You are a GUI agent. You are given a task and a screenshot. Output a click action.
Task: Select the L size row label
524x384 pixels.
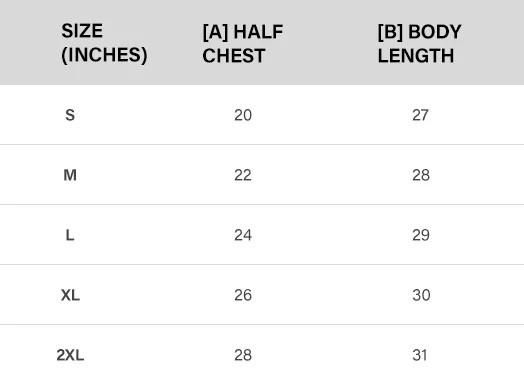point(70,235)
